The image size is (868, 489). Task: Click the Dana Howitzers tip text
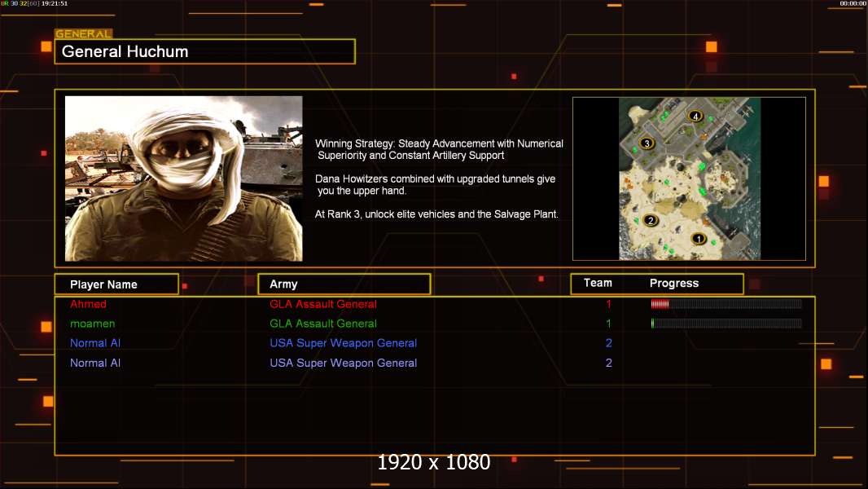coord(435,184)
